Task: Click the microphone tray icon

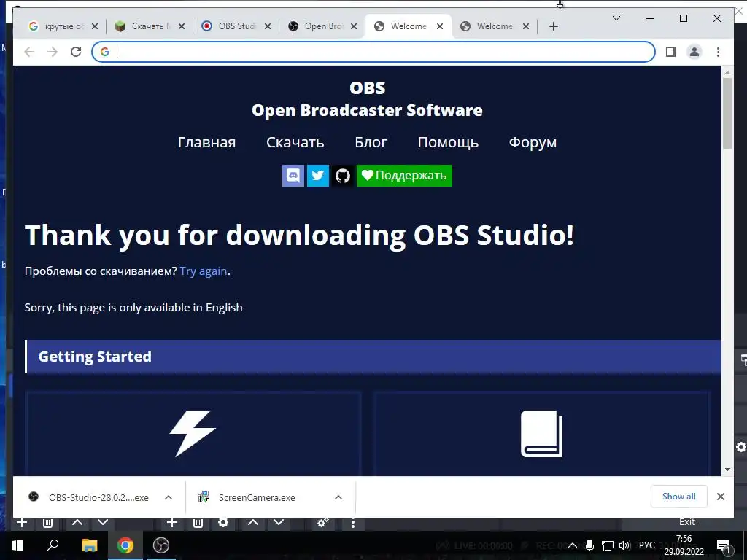Action: point(589,545)
